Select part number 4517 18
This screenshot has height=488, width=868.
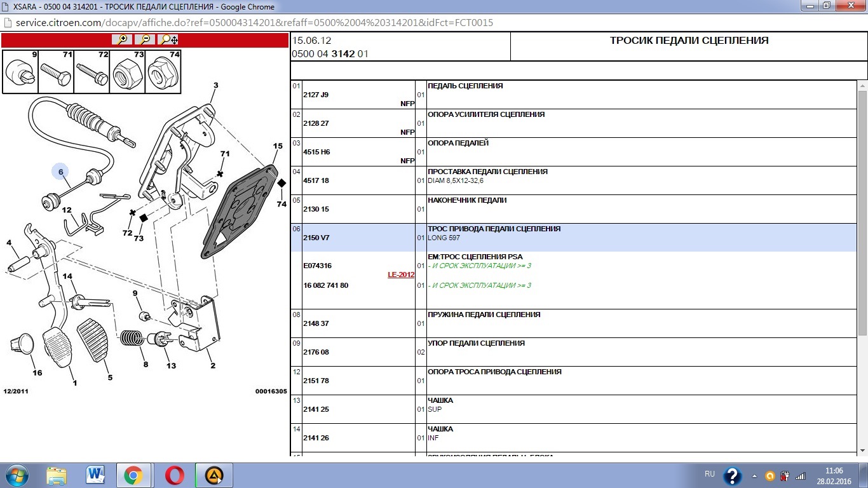click(316, 180)
